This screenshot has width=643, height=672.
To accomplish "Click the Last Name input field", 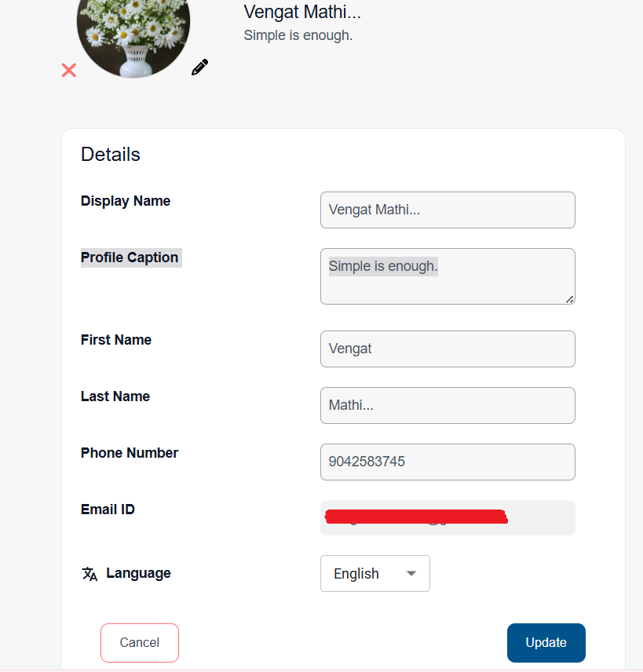I will (x=448, y=405).
